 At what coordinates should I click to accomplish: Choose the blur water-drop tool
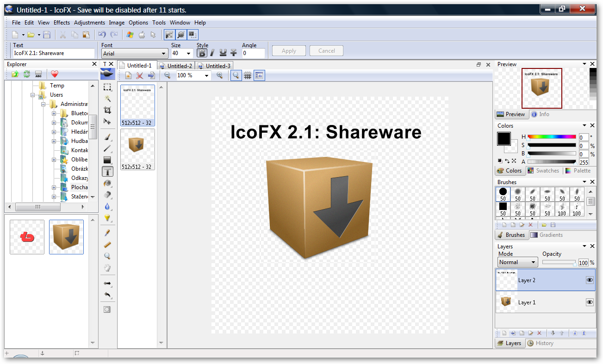[x=107, y=206]
